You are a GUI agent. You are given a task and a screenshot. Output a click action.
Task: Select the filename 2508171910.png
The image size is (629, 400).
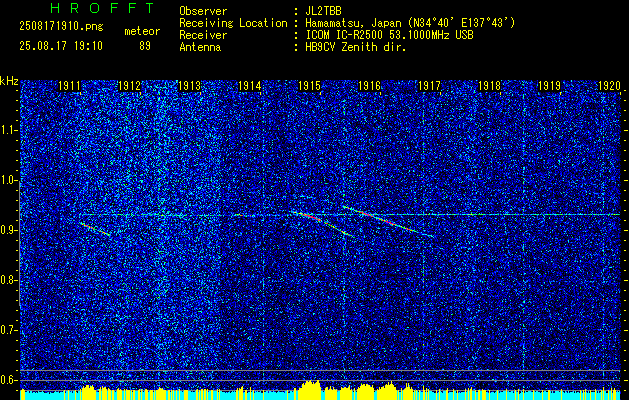point(61,27)
